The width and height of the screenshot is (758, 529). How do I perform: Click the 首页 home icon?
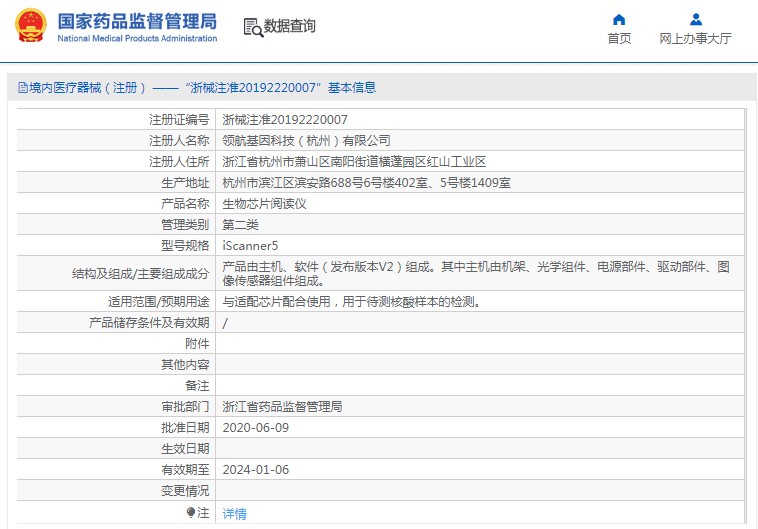coord(619,19)
